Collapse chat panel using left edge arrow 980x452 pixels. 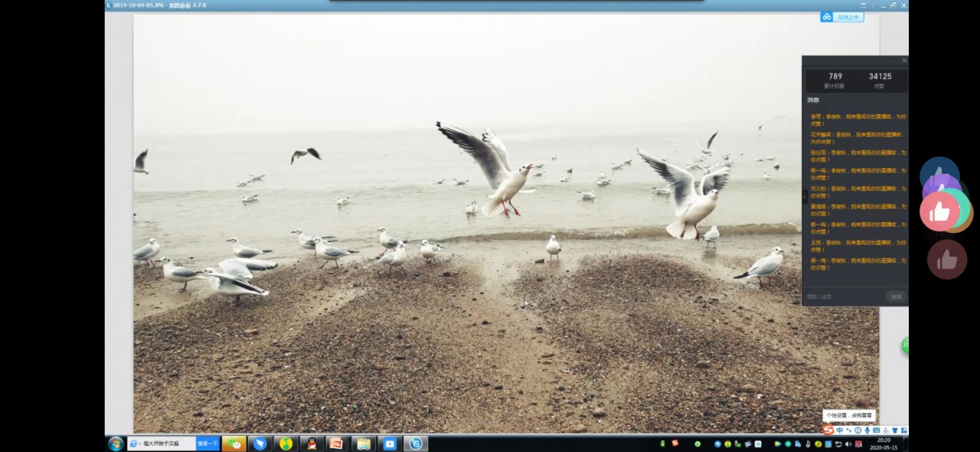(805, 197)
